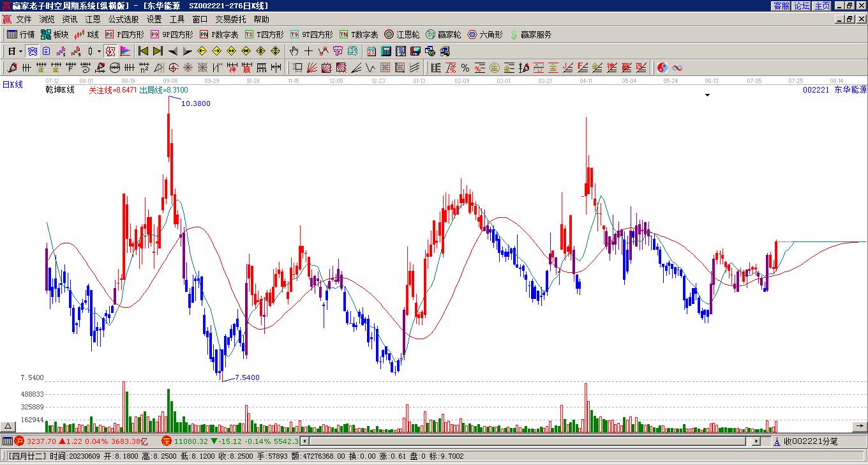
Task: Open the 行情 market quotes view
Action: [21, 34]
